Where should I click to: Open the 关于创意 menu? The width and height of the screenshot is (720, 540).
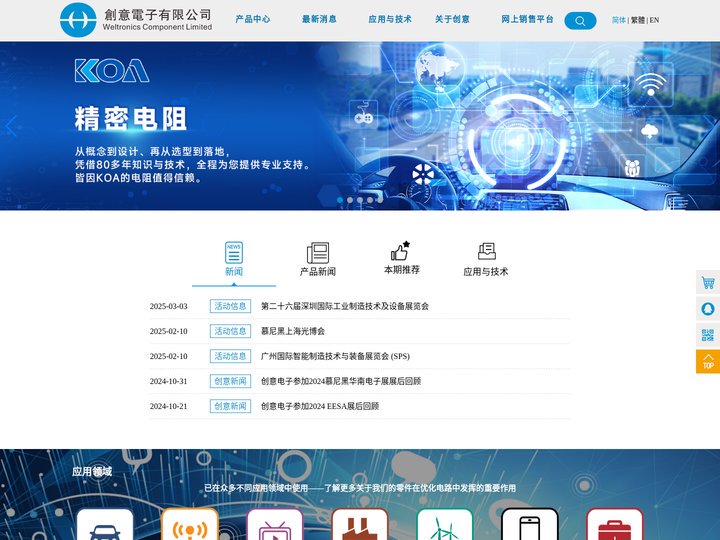point(452,19)
